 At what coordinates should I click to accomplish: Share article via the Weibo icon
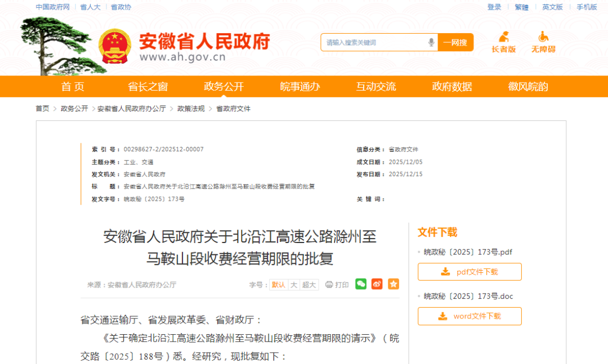pyautogui.click(x=377, y=284)
